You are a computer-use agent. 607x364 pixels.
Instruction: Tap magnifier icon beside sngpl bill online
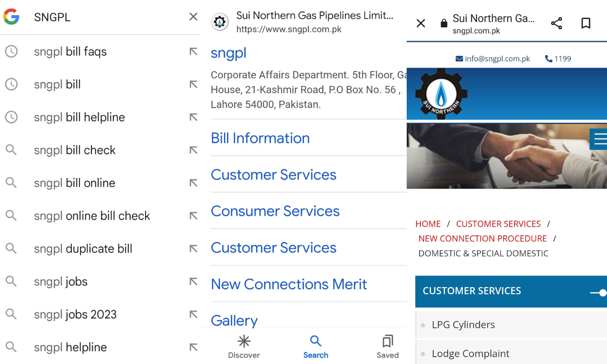click(11, 183)
